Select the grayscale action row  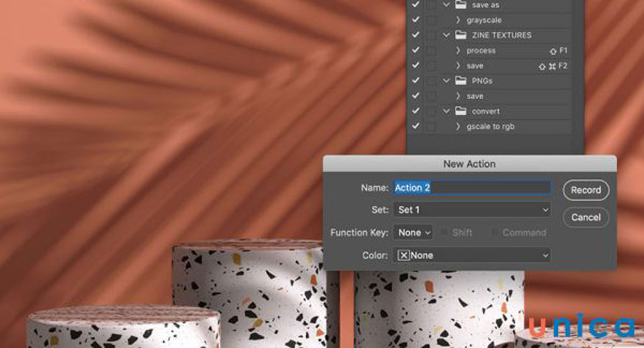(x=489, y=20)
